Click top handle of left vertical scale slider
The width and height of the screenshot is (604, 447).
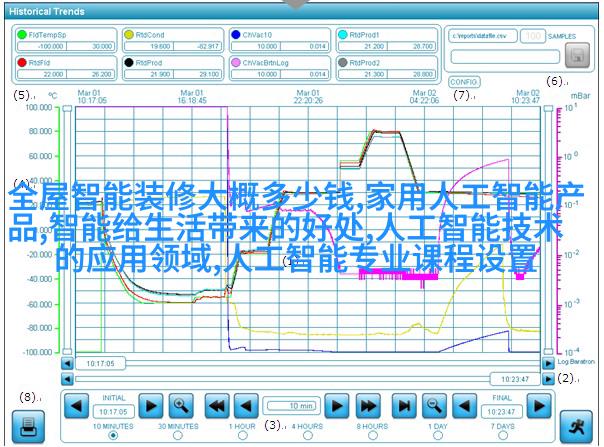coord(67,109)
